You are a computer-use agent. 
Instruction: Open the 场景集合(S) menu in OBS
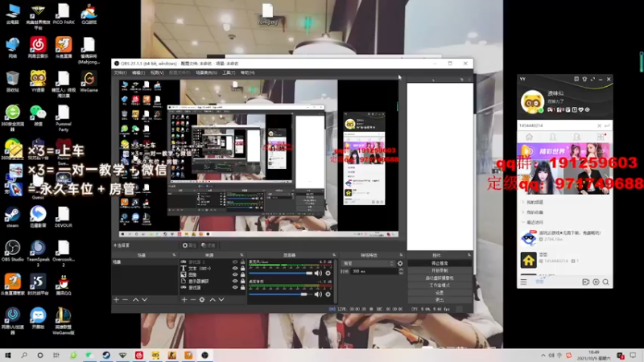[206, 72]
